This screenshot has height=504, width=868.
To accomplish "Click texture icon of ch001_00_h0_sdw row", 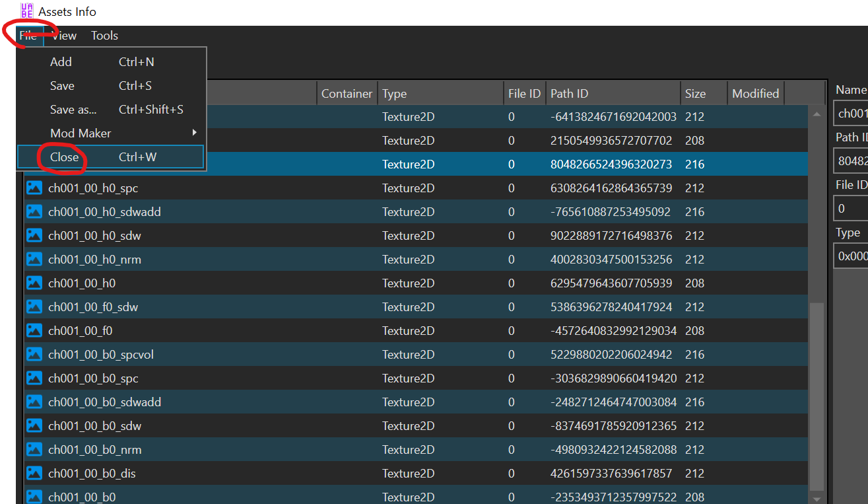I will [34, 236].
